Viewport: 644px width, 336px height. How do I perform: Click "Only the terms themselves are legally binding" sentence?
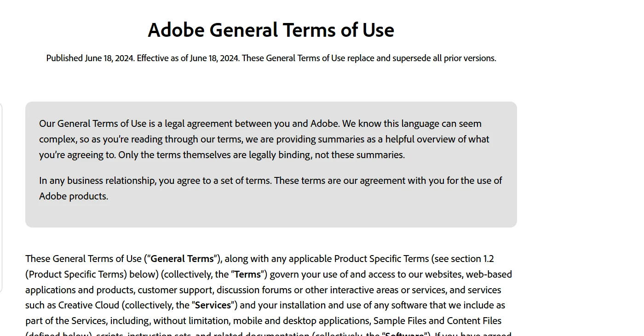tap(262, 155)
